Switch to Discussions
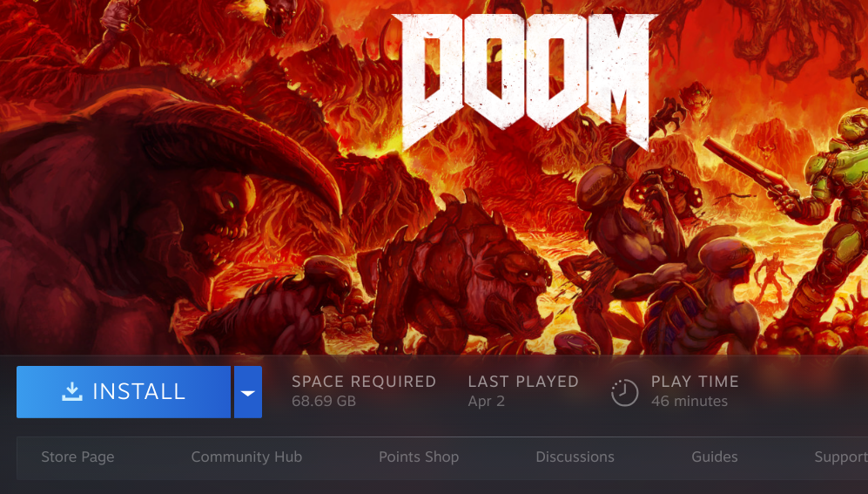This screenshot has width=868, height=494. 575,457
